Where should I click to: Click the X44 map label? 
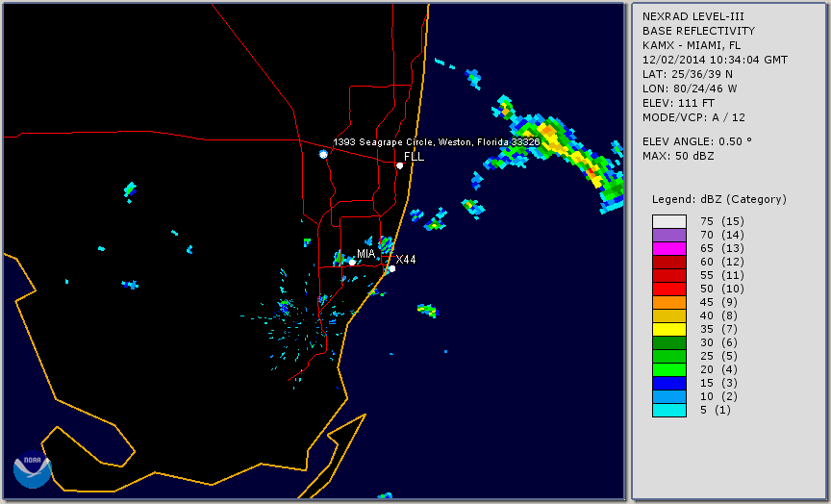[x=406, y=259]
